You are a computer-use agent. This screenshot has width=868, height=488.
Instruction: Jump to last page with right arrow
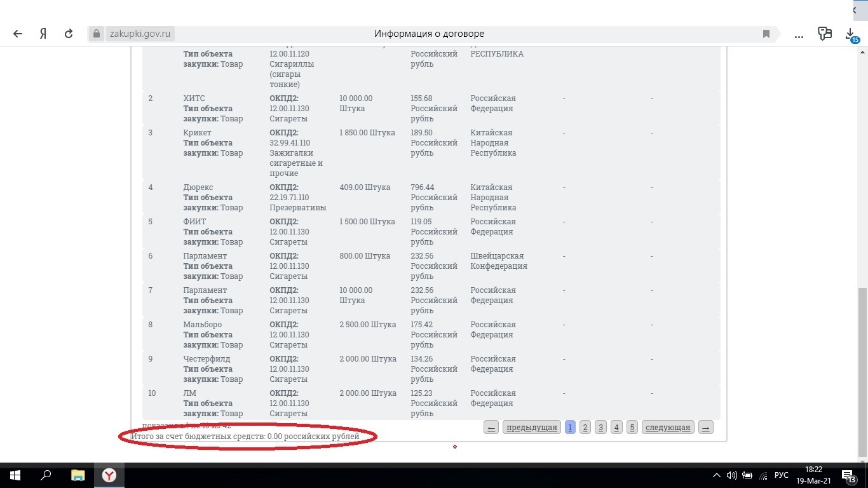(705, 427)
